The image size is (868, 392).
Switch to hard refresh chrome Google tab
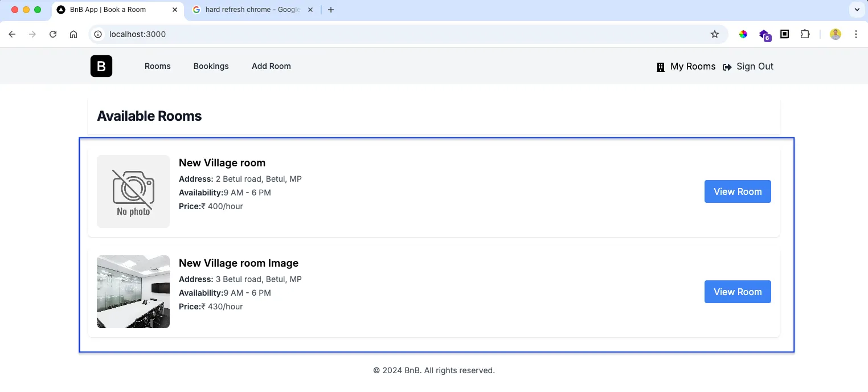pyautogui.click(x=253, y=10)
